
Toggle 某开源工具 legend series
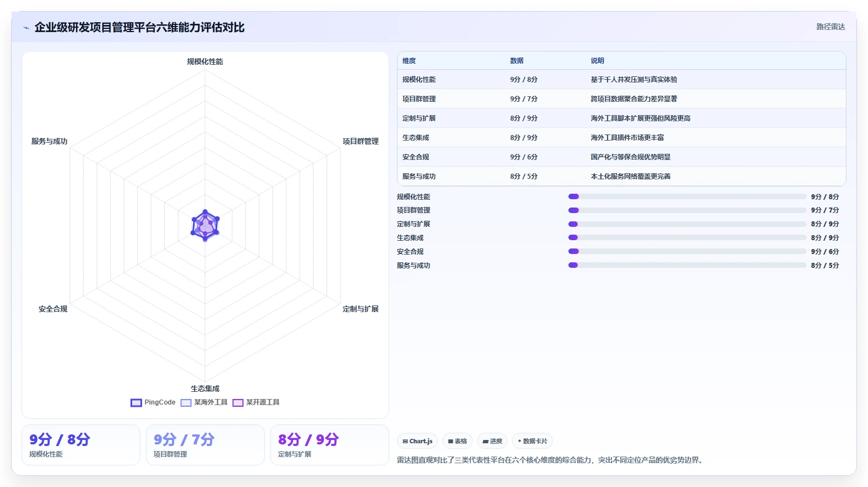(256, 402)
